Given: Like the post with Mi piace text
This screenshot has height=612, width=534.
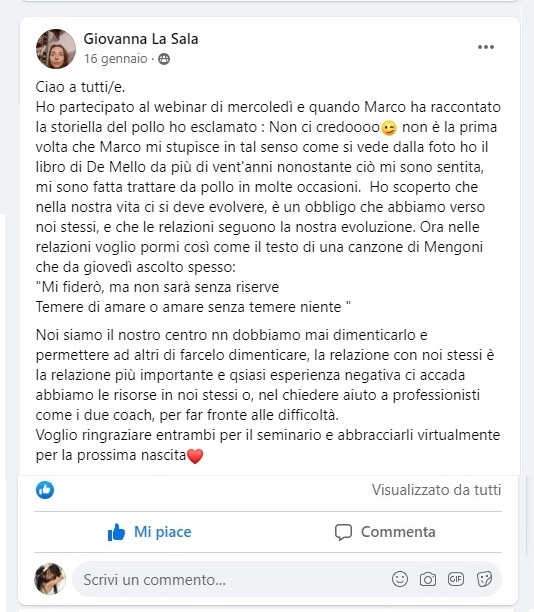Looking at the screenshot, I should coord(163,532).
